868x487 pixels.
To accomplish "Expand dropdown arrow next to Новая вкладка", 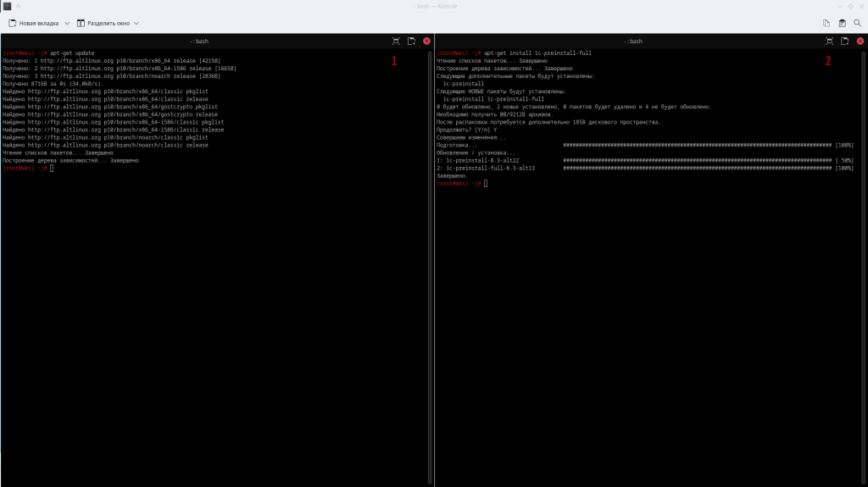I will (67, 23).
